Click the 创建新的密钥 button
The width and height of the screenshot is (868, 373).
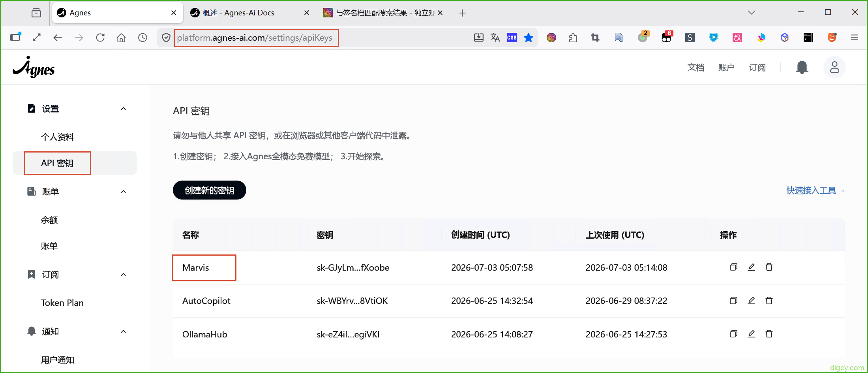click(x=210, y=190)
